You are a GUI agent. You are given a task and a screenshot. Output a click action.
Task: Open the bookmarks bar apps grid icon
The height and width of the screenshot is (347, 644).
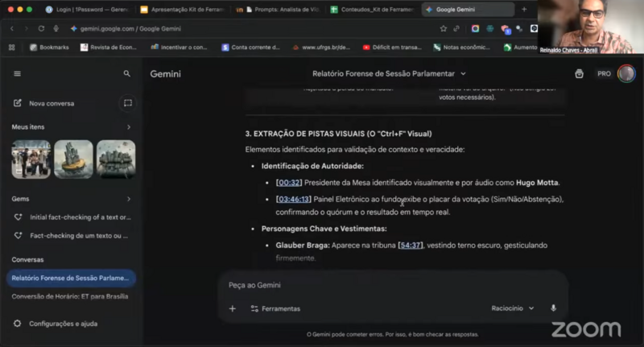tap(12, 48)
